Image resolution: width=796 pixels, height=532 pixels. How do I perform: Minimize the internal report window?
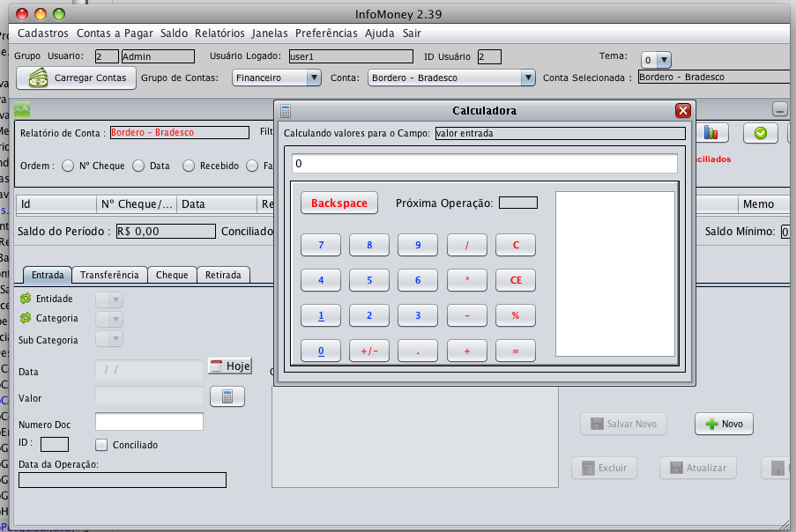pyautogui.click(x=779, y=109)
